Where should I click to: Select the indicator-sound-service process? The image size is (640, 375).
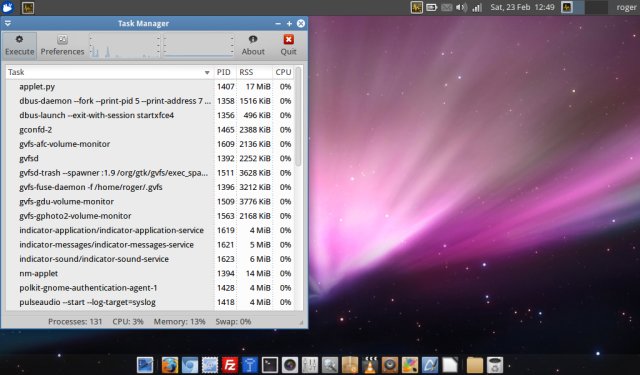pyautogui.click(x=150, y=259)
